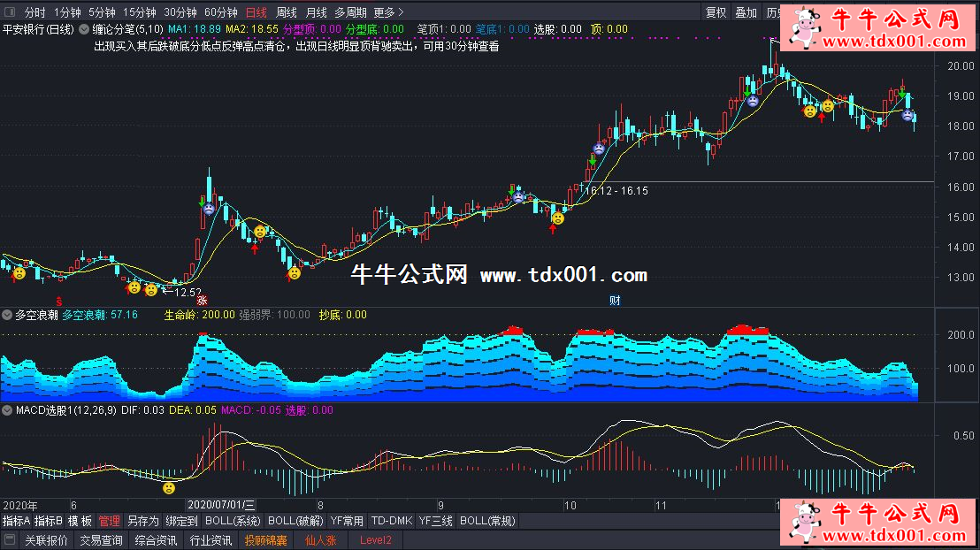
Task: Click the 绑定到 button
Action: pos(181,521)
